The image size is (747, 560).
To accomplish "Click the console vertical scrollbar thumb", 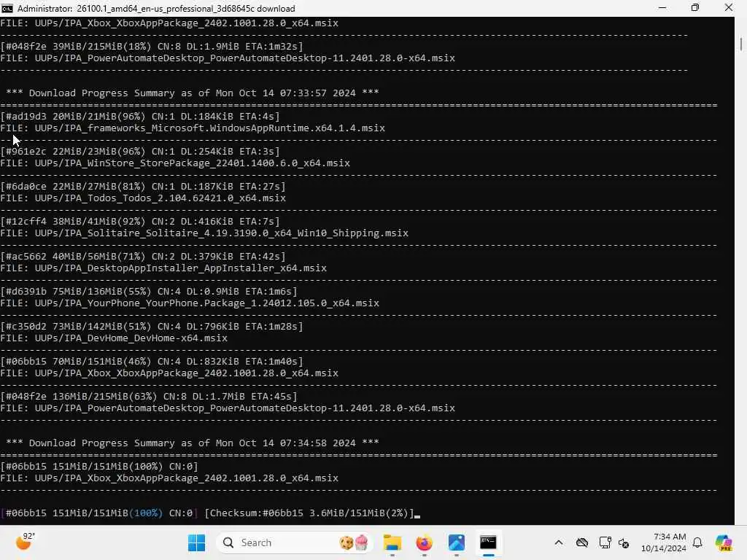I will pyautogui.click(x=741, y=44).
